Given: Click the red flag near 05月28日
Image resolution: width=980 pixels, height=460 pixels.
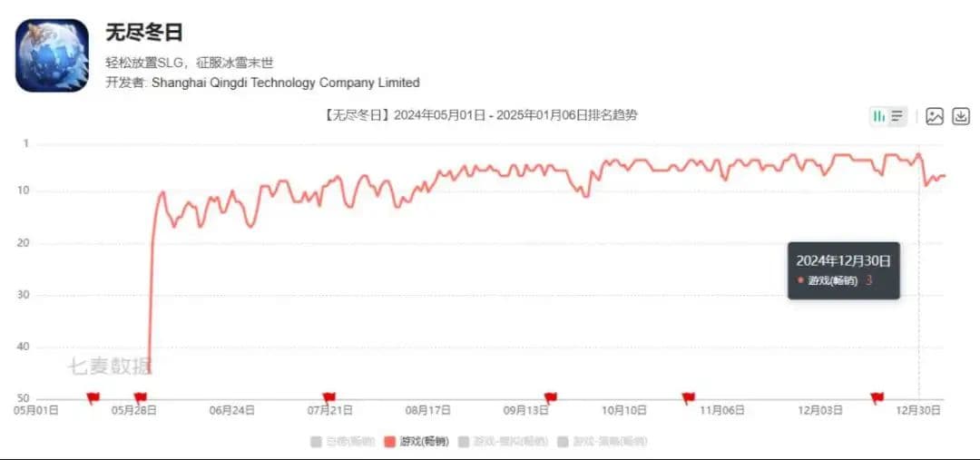Looking at the screenshot, I should click(x=140, y=397).
